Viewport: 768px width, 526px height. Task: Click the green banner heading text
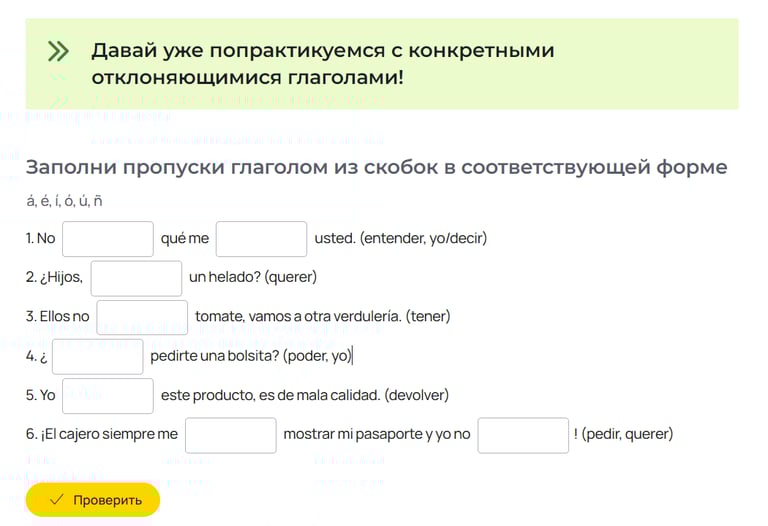(x=322, y=63)
